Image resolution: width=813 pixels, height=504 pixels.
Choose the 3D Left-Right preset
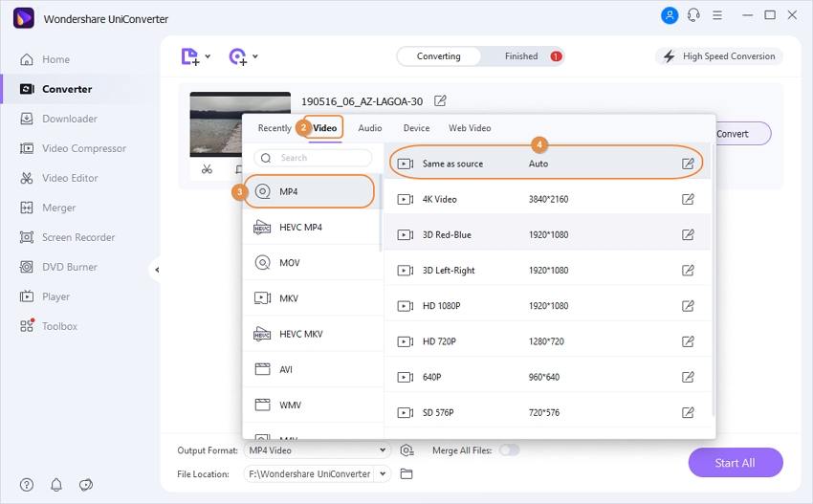(x=546, y=270)
